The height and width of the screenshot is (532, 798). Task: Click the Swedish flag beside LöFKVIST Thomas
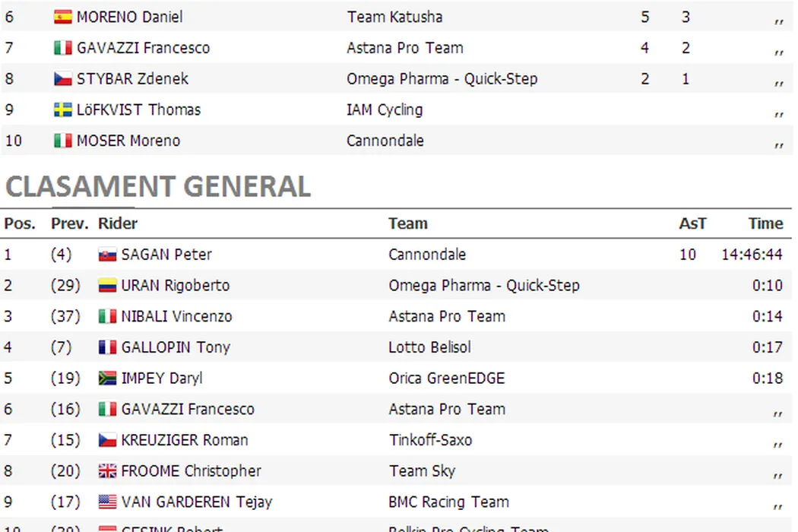pos(63,110)
